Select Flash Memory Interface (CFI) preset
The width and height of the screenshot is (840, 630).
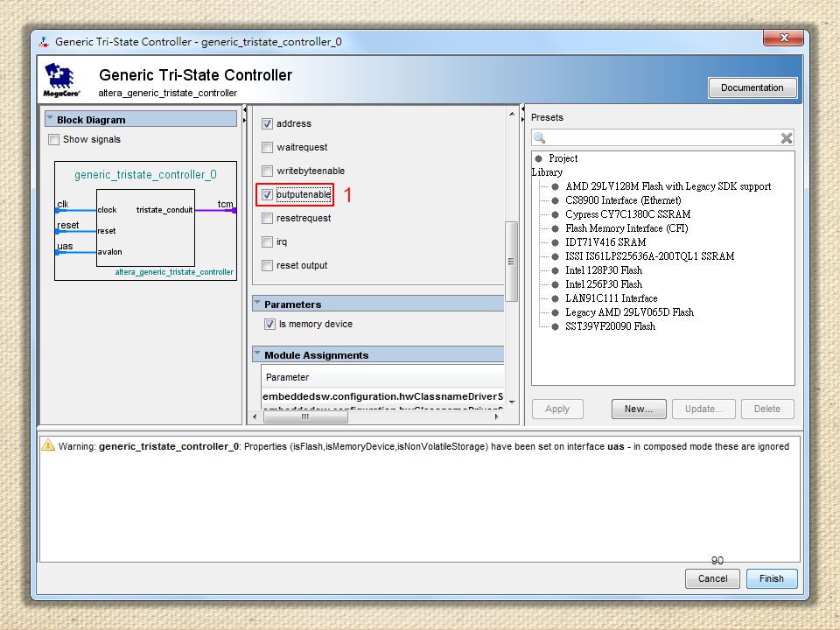tap(626, 228)
